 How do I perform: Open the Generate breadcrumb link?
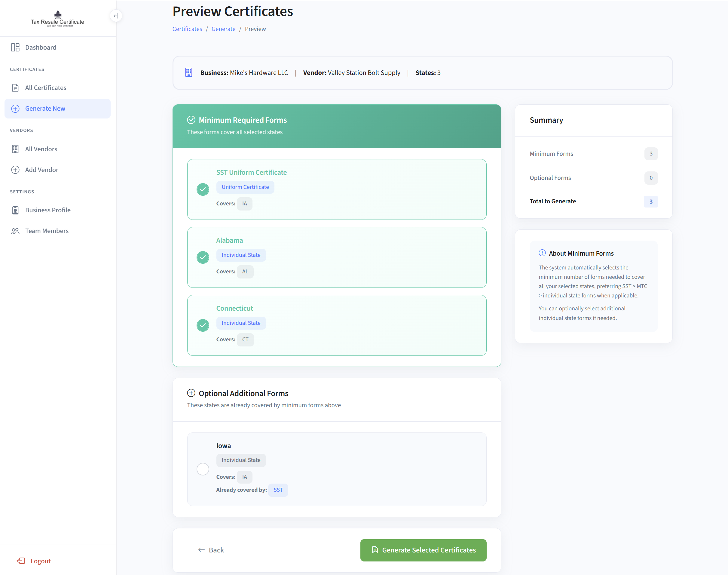tap(223, 29)
